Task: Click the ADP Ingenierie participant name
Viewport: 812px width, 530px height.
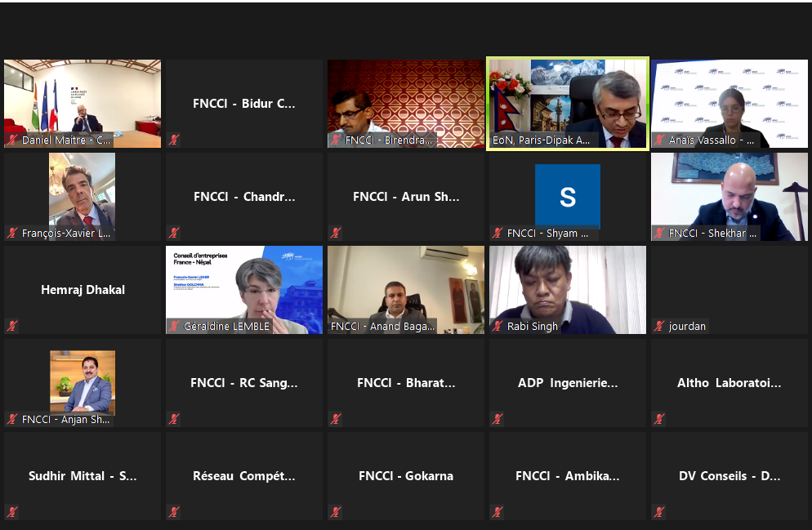Action: [x=567, y=383]
